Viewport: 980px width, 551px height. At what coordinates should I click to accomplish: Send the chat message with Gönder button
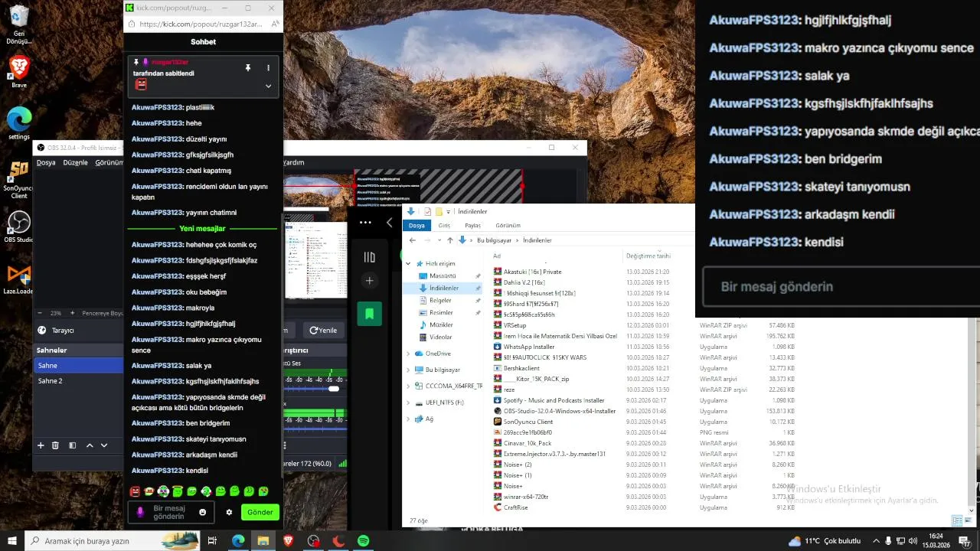click(x=260, y=512)
